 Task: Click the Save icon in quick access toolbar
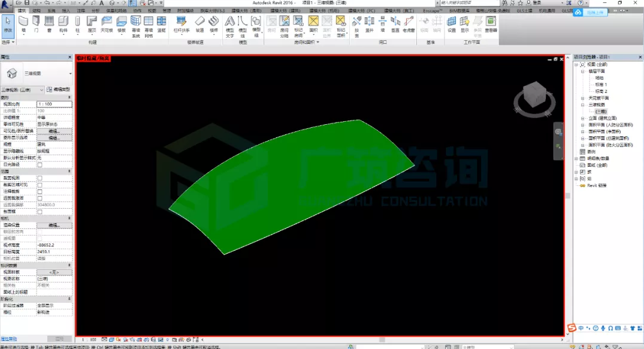(27, 3)
